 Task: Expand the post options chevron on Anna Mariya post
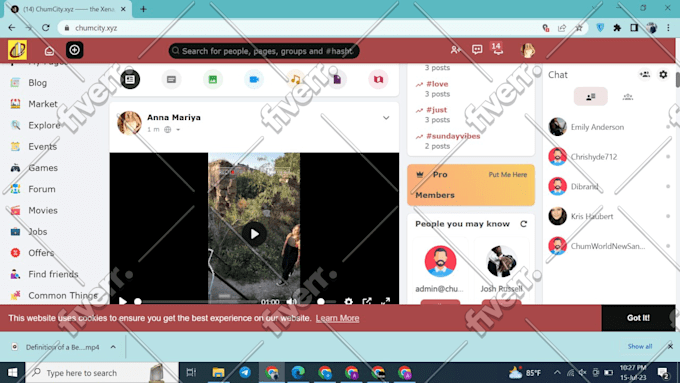coord(386,118)
